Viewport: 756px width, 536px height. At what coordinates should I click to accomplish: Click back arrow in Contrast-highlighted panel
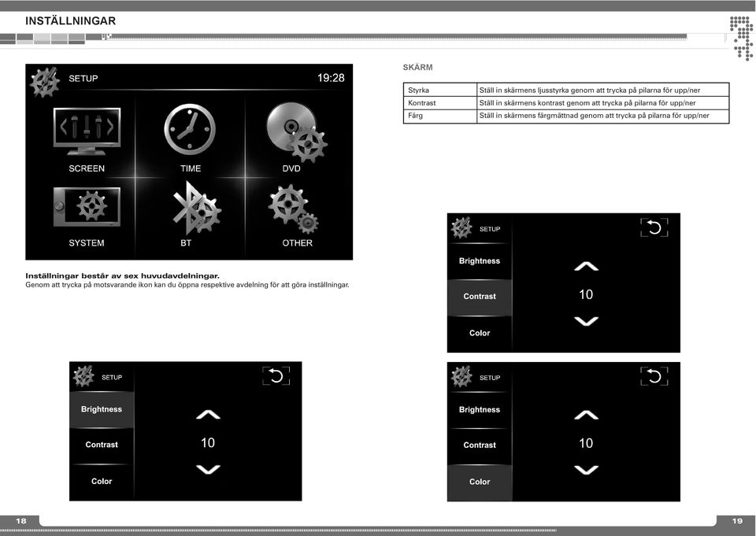(x=654, y=227)
